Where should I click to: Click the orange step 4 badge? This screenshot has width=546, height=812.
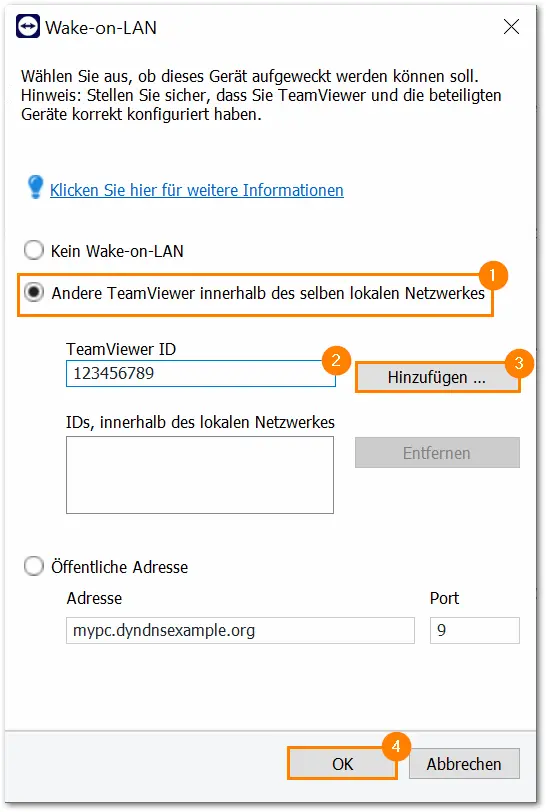396,746
